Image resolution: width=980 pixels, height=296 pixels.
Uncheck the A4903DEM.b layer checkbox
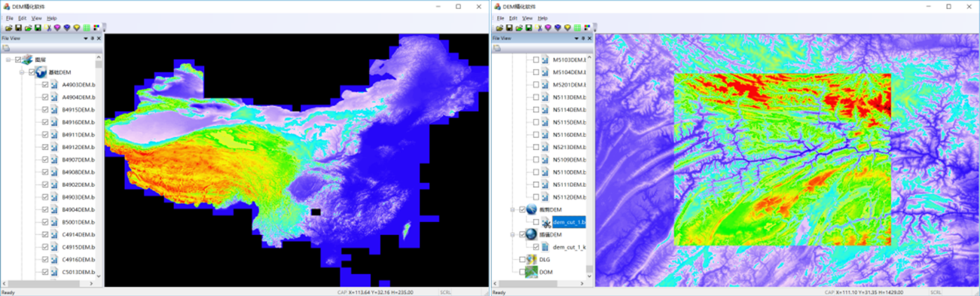(45, 84)
